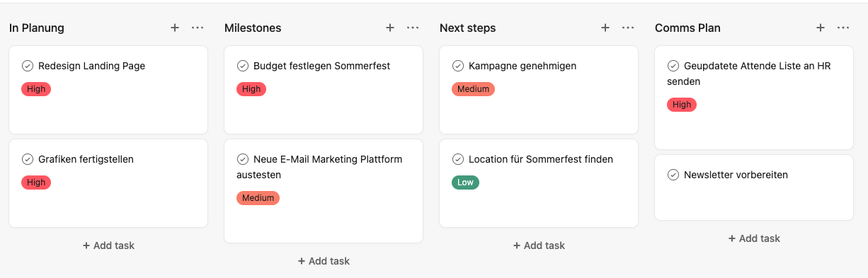Image resolution: width=868 pixels, height=278 pixels.
Task: Open the Next steps column options menu
Action: 628,28
